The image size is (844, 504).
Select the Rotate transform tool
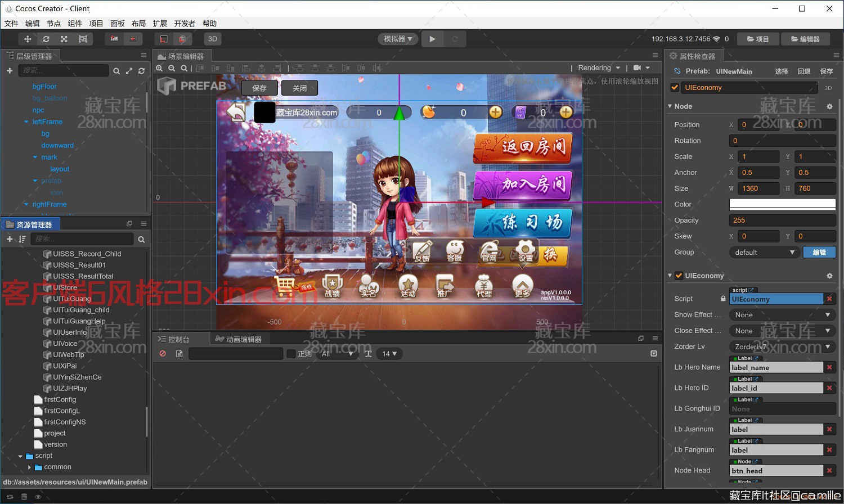[x=46, y=39]
